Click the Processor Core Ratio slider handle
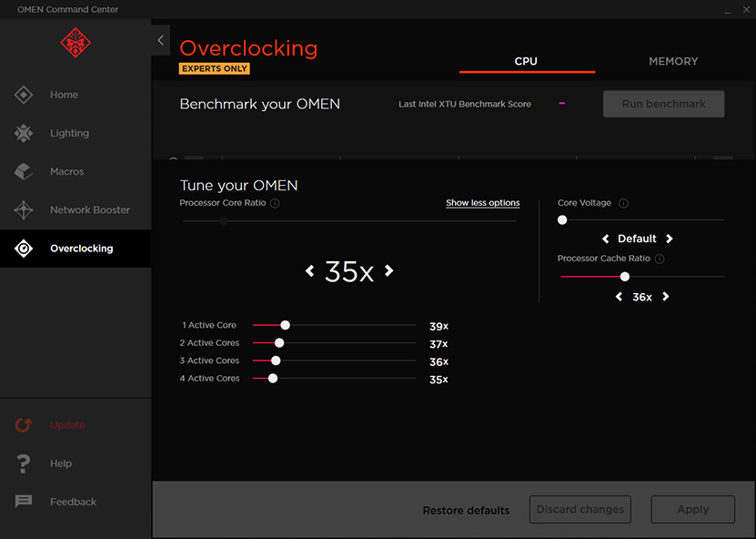Viewport: 756px width, 539px height. tap(223, 221)
